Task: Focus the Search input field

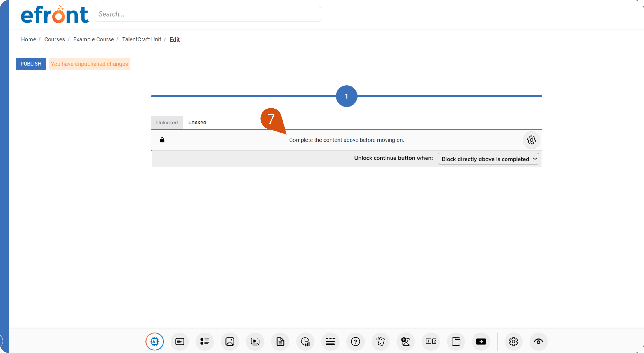Action: [208, 14]
